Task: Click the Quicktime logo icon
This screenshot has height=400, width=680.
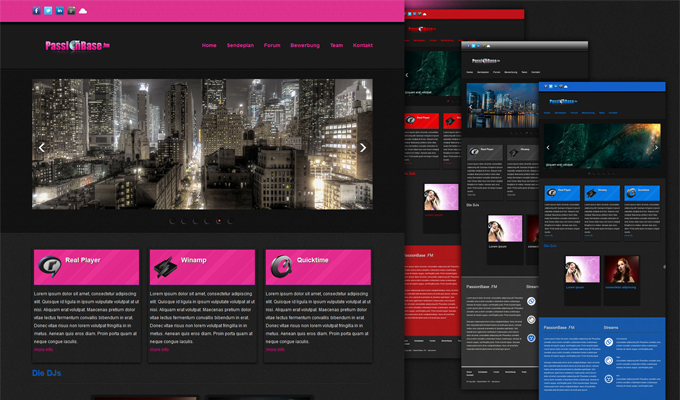Action: pyautogui.click(x=281, y=267)
